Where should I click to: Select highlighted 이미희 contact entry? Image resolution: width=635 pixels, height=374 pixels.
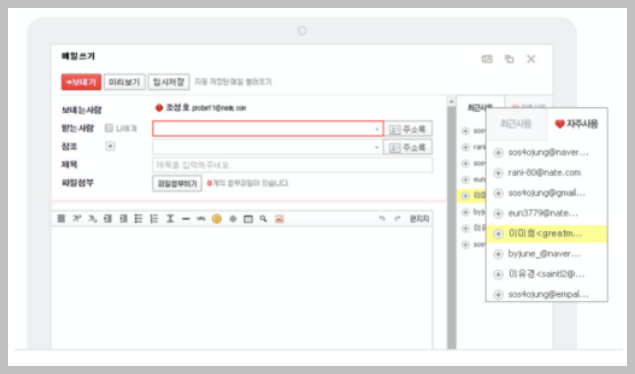coord(546,234)
